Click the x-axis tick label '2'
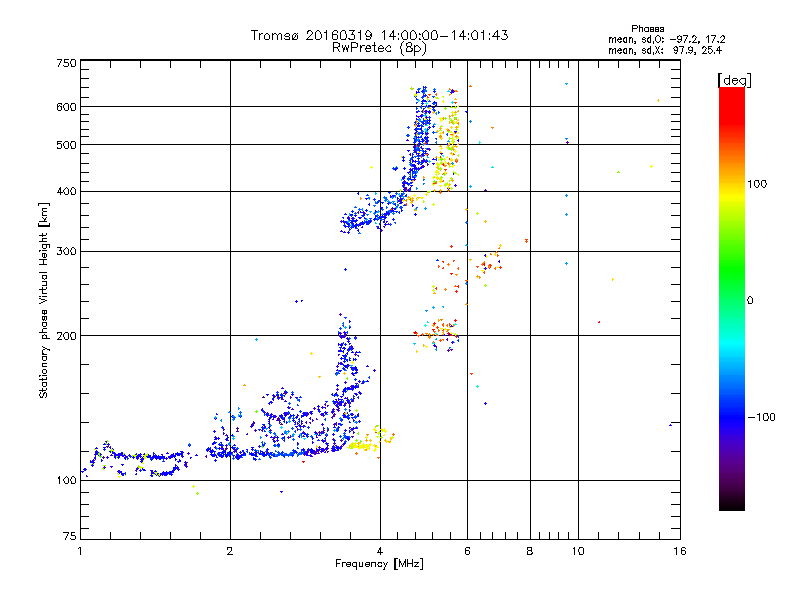Viewport: 800px width, 600px height. [x=230, y=551]
